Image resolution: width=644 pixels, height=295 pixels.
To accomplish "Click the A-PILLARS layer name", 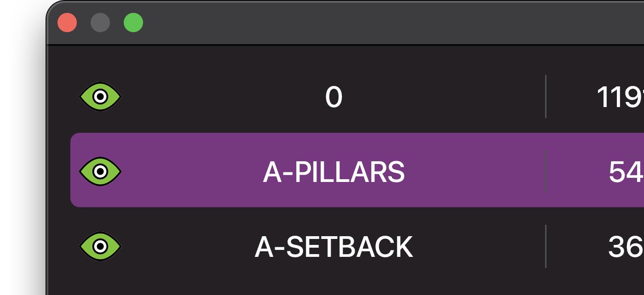I will [x=333, y=172].
